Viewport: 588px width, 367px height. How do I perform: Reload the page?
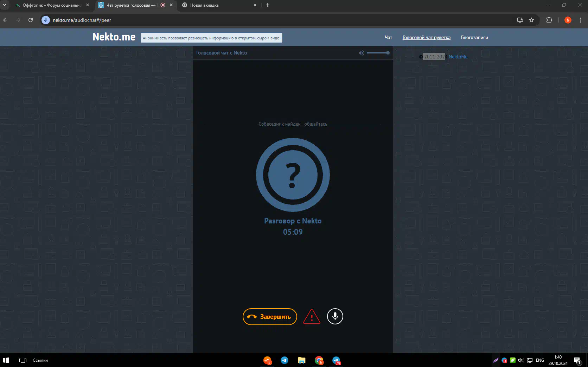[x=31, y=20]
